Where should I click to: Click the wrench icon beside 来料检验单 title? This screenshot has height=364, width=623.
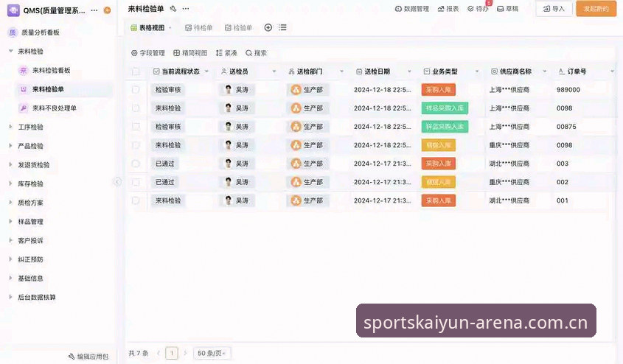pyautogui.click(x=173, y=9)
